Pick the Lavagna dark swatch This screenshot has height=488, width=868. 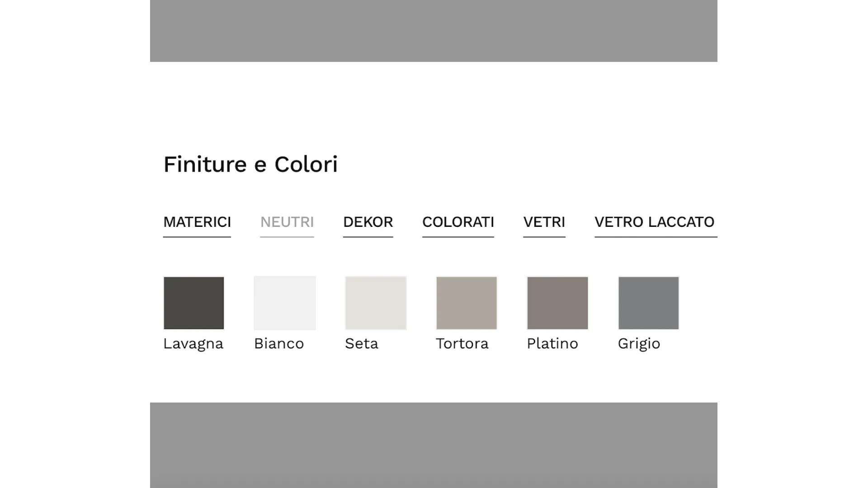click(x=193, y=303)
